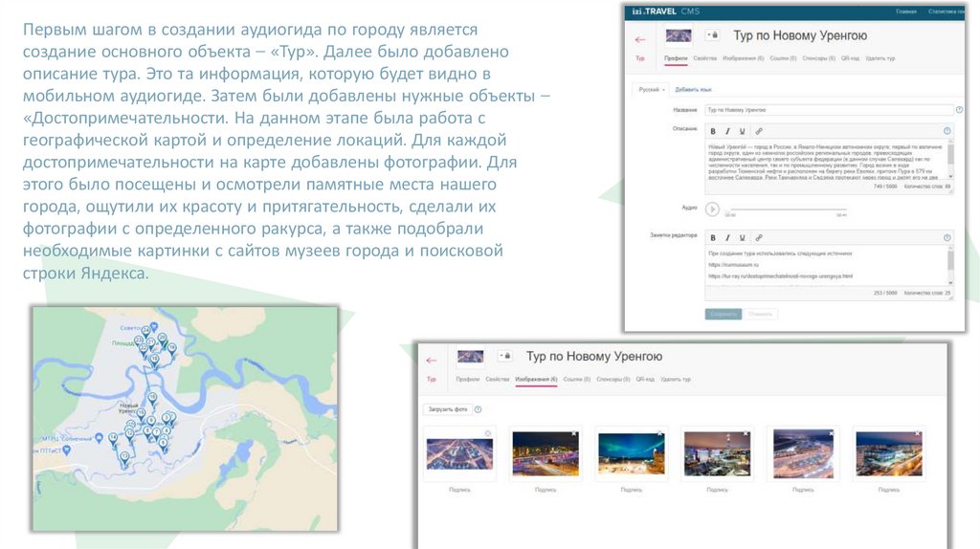Click Главная in the izi.TRAVEL header

click(905, 11)
